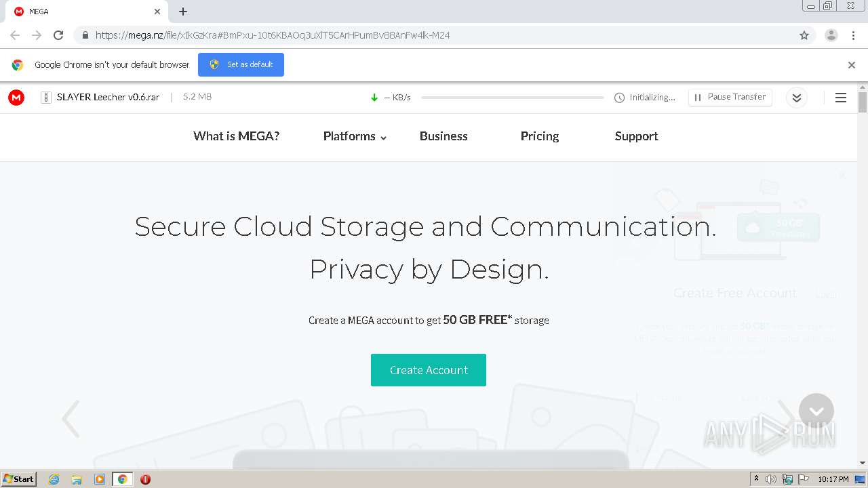Click the red Opera taskbar icon

145,479
